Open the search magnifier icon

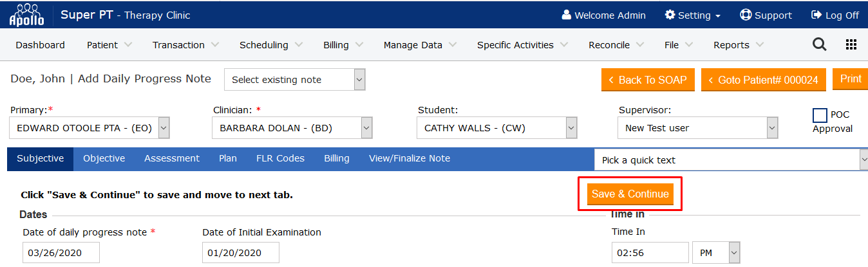click(x=819, y=44)
